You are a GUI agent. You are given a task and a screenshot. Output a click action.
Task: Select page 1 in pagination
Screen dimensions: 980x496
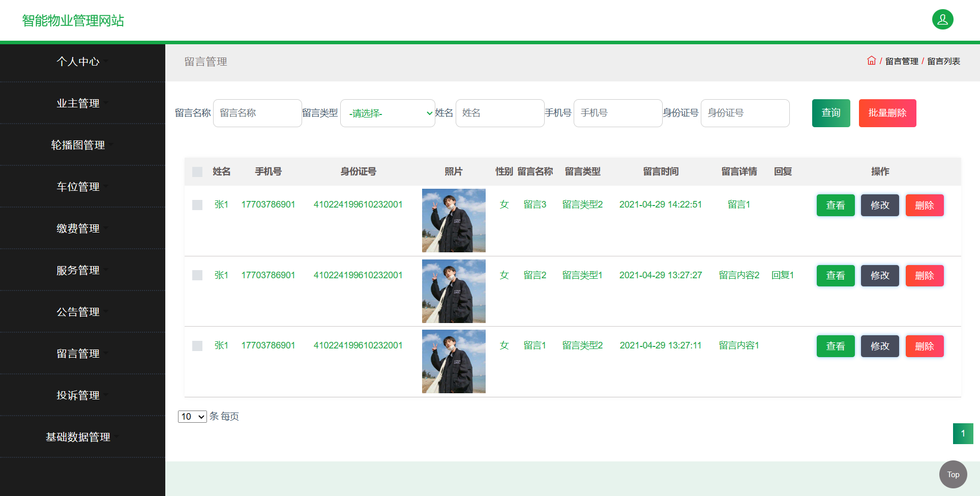pyautogui.click(x=963, y=433)
